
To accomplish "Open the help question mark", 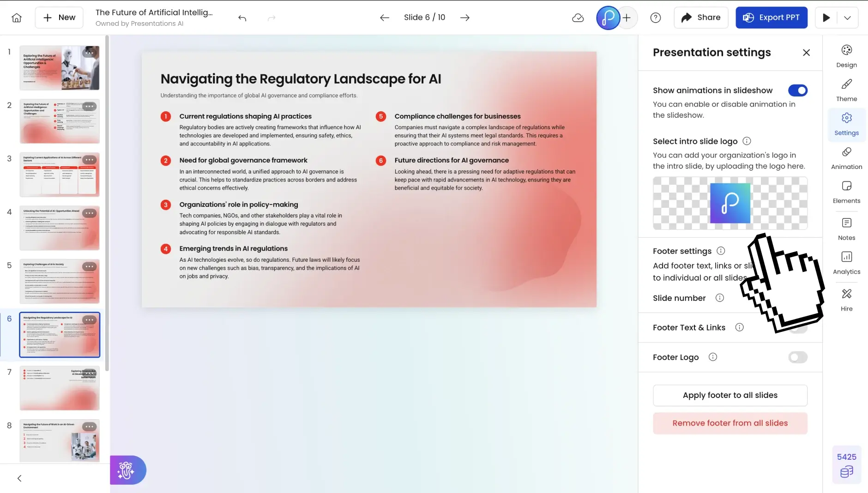I will pyautogui.click(x=656, y=18).
